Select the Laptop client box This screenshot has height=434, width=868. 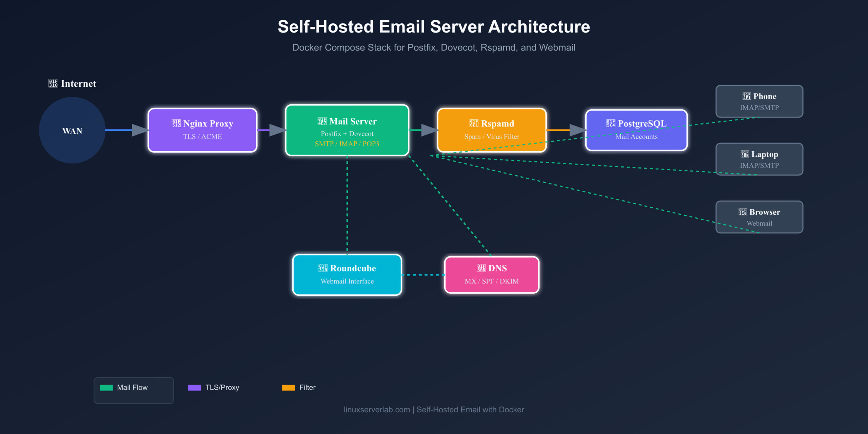click(759, 159)
